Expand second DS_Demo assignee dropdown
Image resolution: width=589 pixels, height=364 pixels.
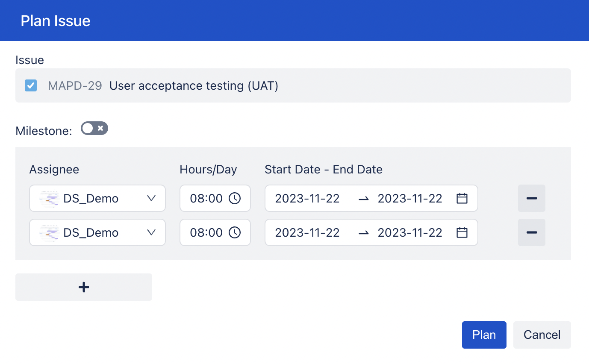pos(97,232)
